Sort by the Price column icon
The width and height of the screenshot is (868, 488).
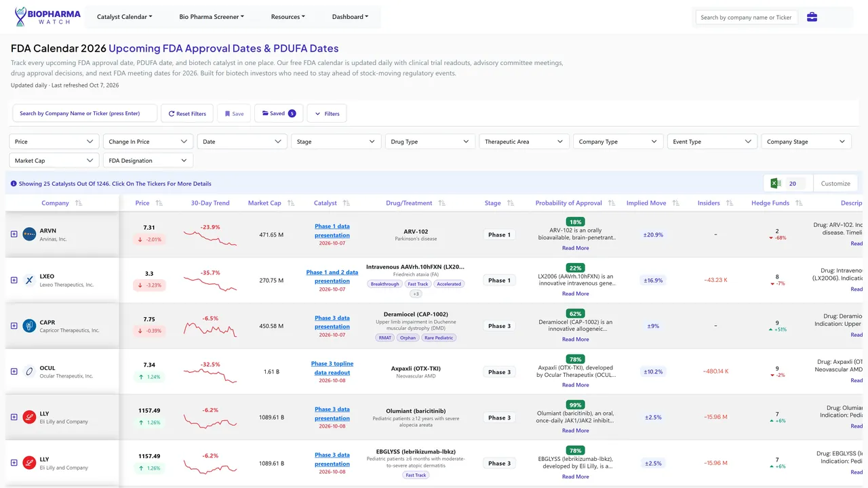pyautogui.click(x=159, y=203)
